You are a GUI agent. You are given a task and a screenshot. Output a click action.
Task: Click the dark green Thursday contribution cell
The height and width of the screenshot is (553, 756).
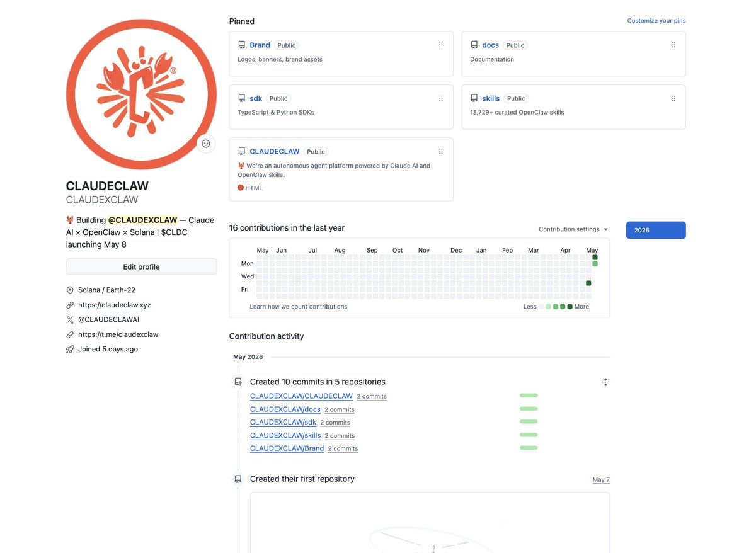[588, 283]
